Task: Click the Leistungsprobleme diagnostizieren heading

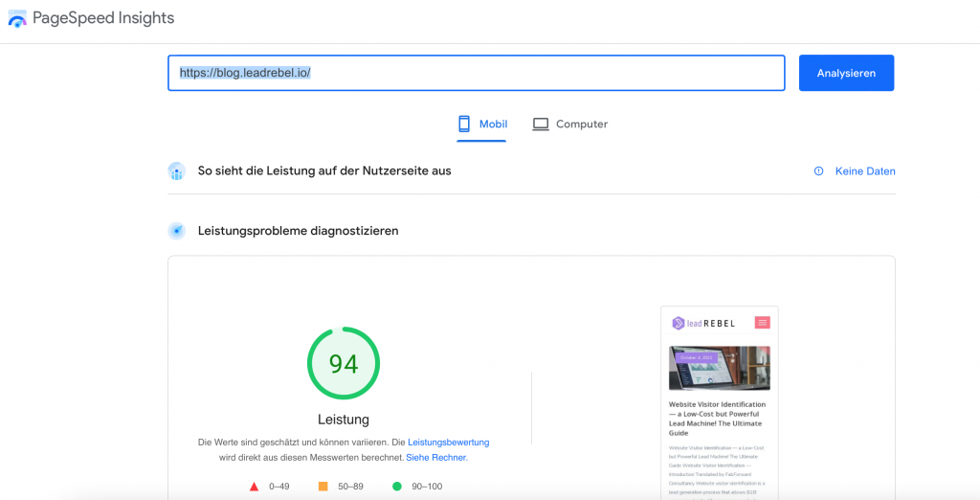Action: (299, 231)
